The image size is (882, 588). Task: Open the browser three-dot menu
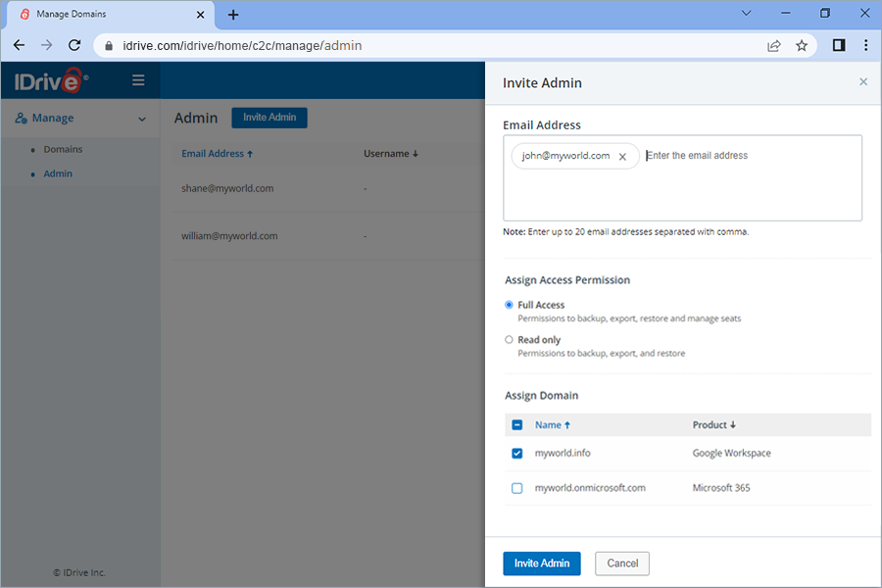[x=865, y=46]
